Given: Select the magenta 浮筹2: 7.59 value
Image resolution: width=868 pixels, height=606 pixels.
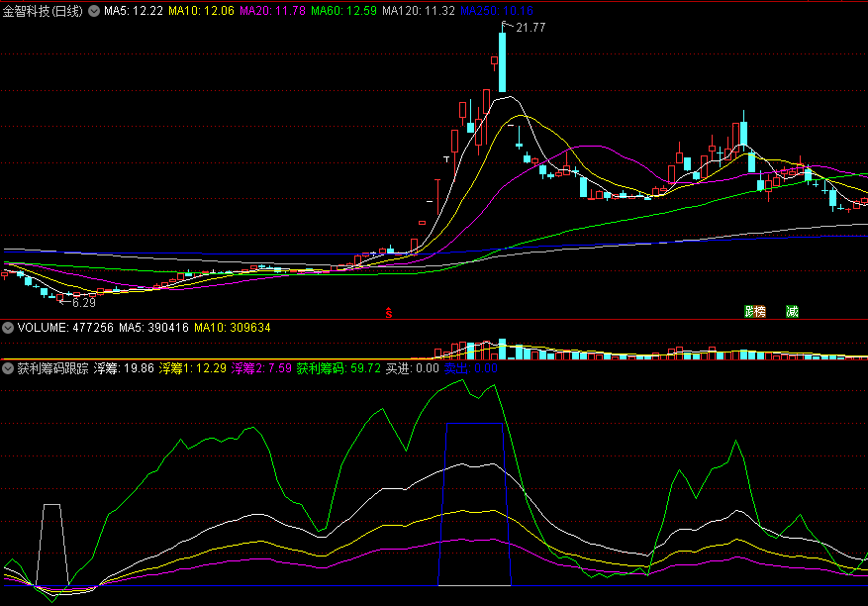Looking at the screenshot, I should click(261, 368).
